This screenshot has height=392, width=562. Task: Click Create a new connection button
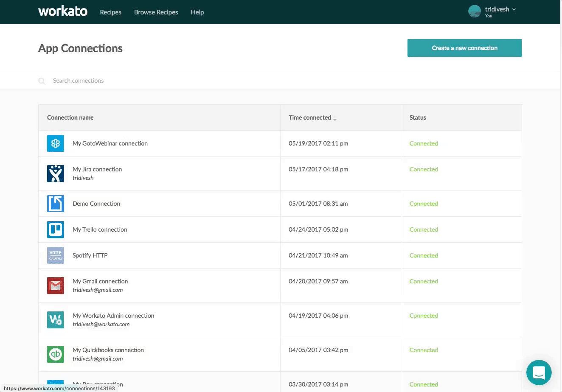pos(464,48)
